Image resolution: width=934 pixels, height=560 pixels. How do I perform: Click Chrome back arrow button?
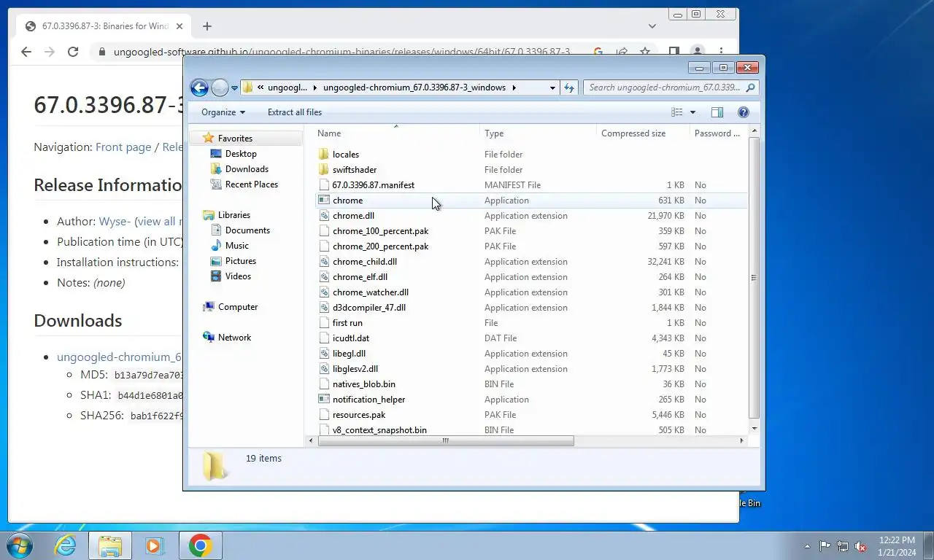pyautogui.click(x=26, y=52)
